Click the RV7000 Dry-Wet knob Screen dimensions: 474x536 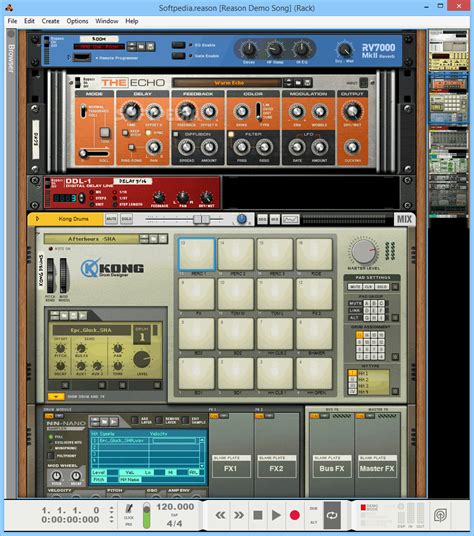(345, 50)
